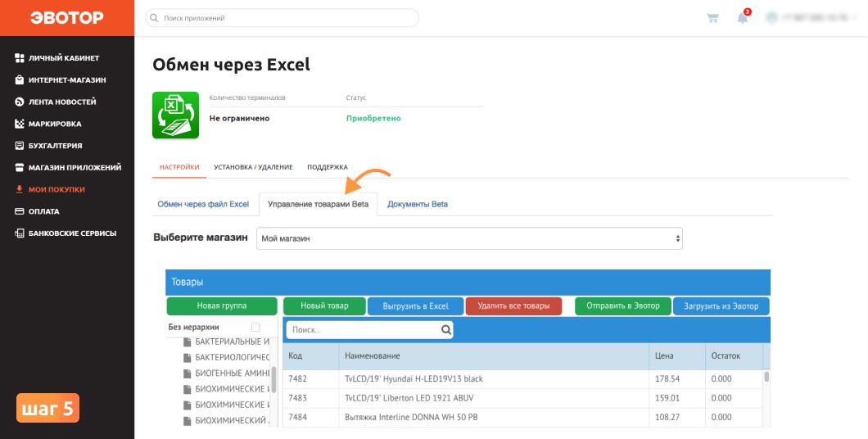Click the Наименование column header
Screen dimensions: 868x439
pyautogui.click(x=494, y=356)
